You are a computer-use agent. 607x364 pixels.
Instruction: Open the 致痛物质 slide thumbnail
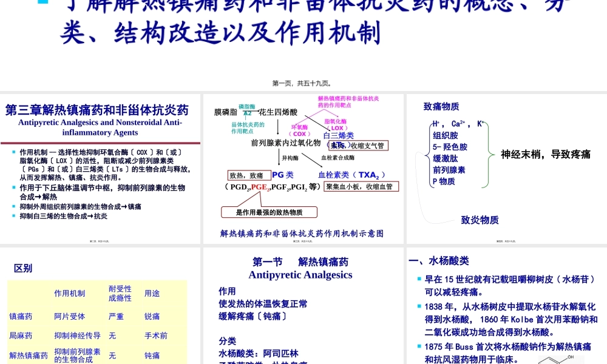[507, 169]
